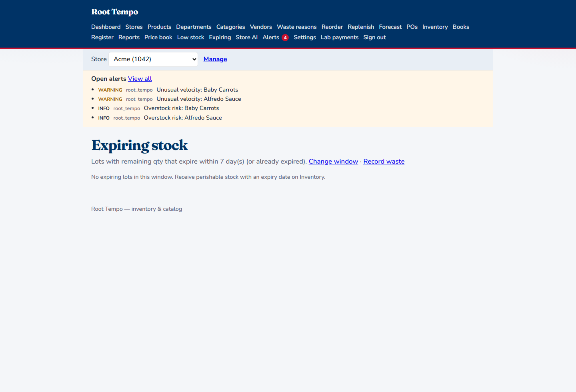Screen dimensions: 576x392
Task: Open the Replenish page
Action: click(361, 27)
